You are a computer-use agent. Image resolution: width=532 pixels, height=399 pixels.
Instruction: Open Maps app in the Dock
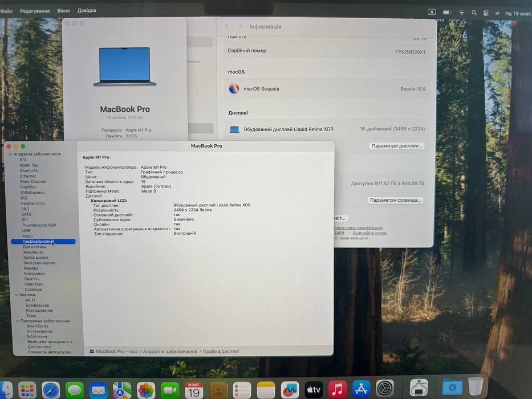[x=122, y=390]
